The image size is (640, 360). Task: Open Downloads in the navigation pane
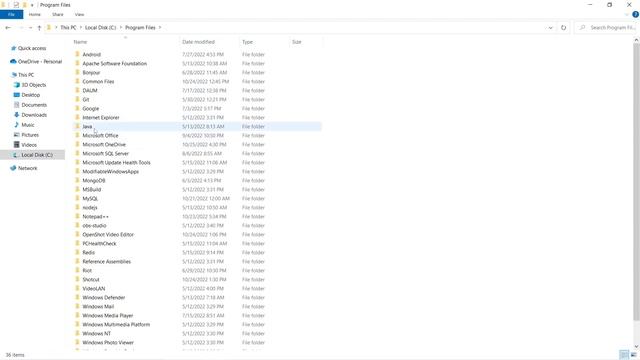[x=34, y=115]
